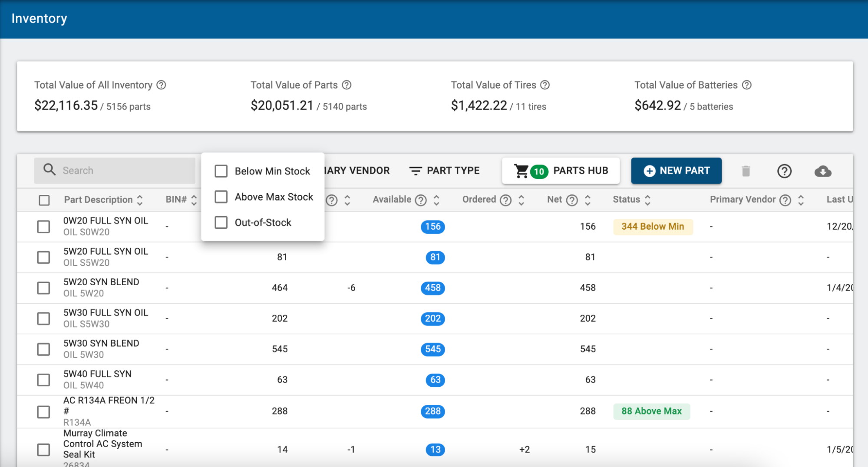Click the info icon beside Total Value of Batteries
Viewport: 868px width, 467px height.
(747, 85)
